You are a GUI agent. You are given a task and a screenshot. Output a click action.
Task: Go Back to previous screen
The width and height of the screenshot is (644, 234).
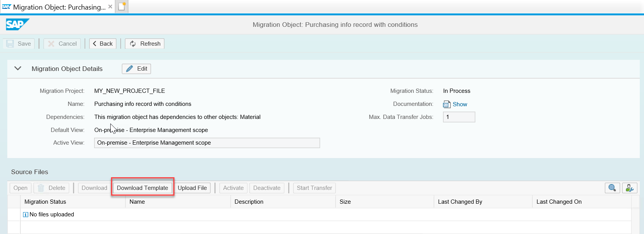click(x=103, y=44)
